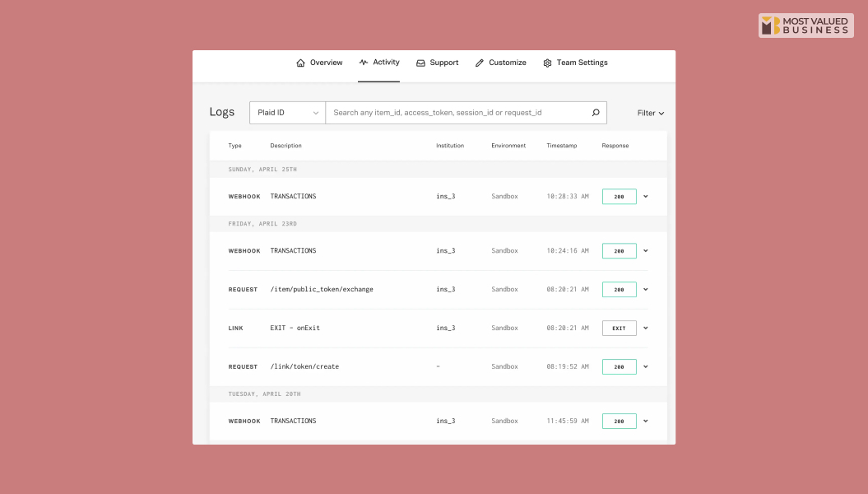
Task: Click 200 badge for /item/public_token/exchange
Action: coord(619,290)
